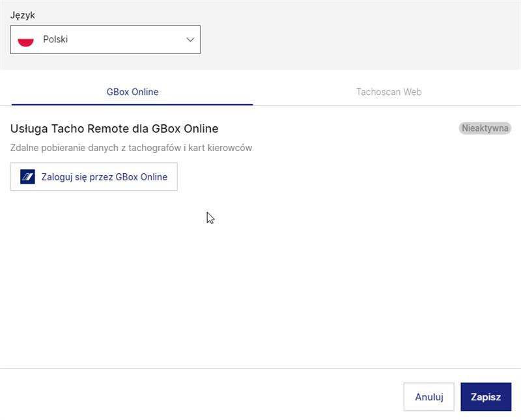Switch to the GBox Online tab
Viewport: 521px width, 420px height.
pos(132,92)
